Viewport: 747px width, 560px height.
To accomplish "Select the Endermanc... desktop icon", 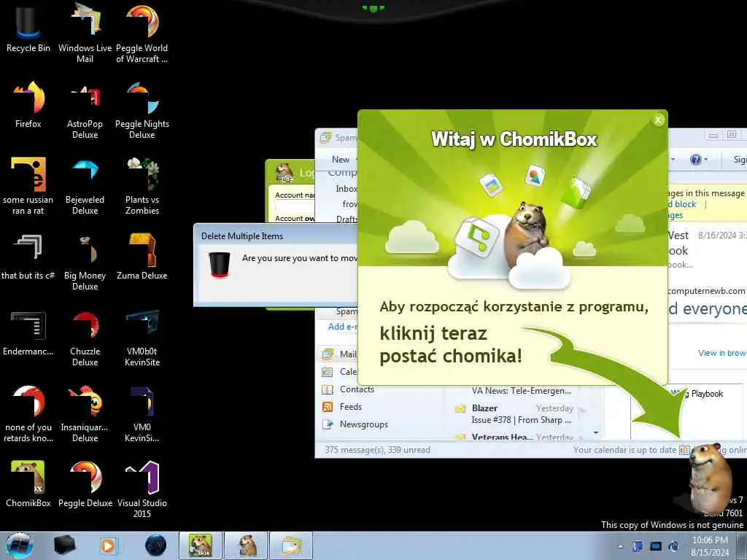I will (28, 333).
